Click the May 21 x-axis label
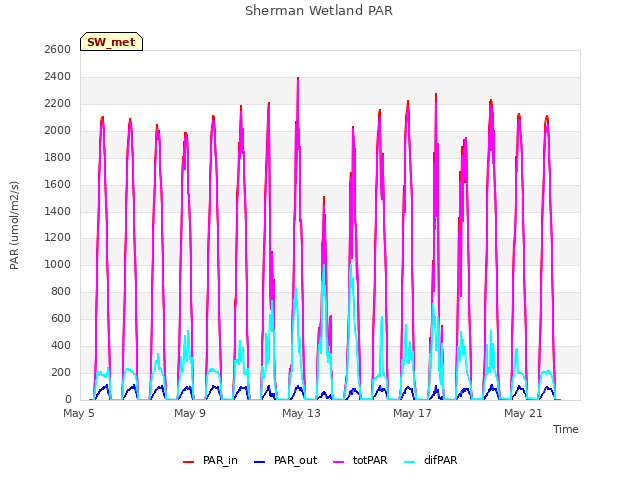The width and height of the screenshot is (640, 480). pyautogui.click(x=523, y=413)
